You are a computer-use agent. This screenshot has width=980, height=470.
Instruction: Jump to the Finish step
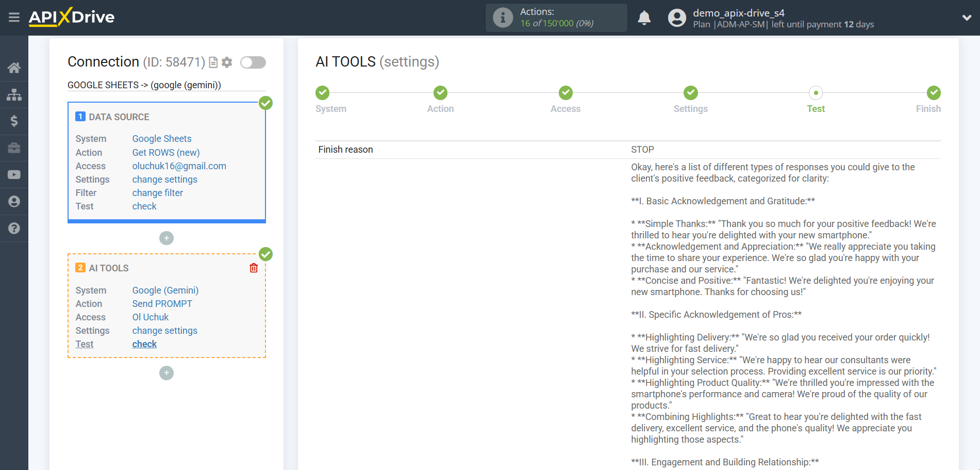(x=933, y=93)
